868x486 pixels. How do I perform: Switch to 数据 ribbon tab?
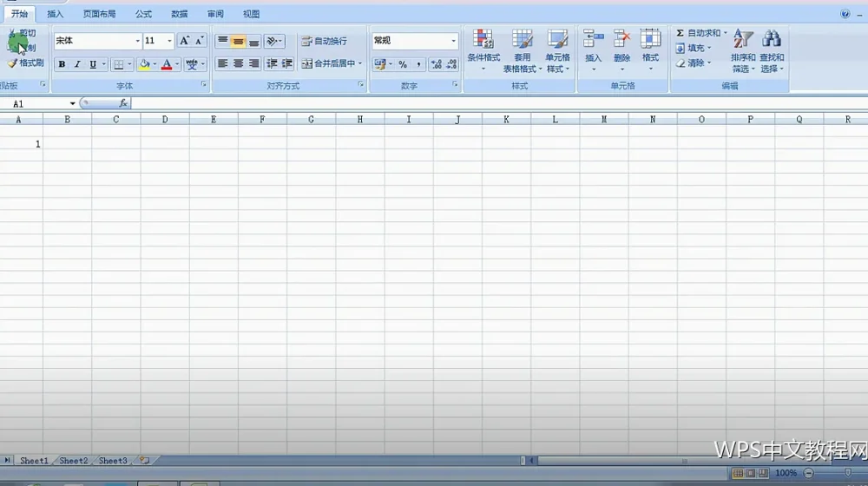coord(179,14)
